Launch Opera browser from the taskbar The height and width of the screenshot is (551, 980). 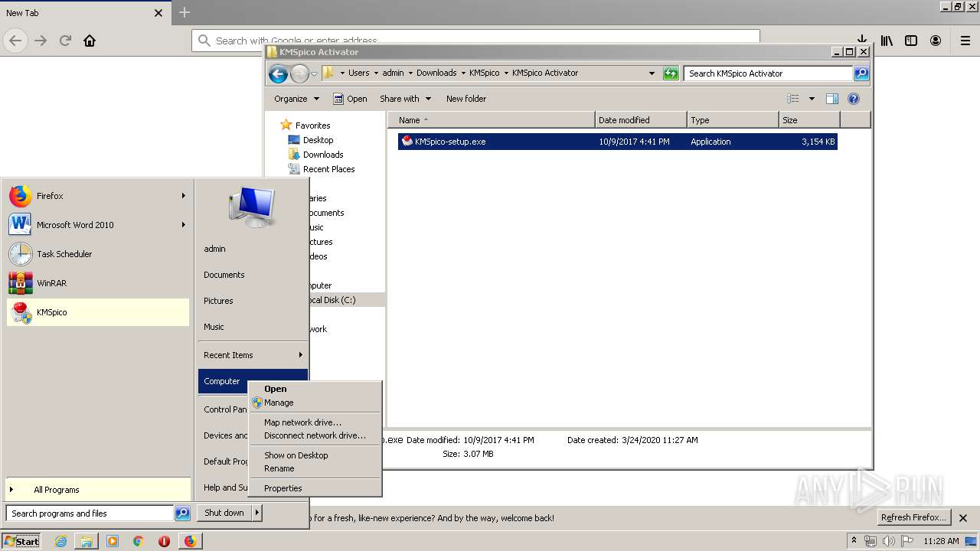coord(164,541)
